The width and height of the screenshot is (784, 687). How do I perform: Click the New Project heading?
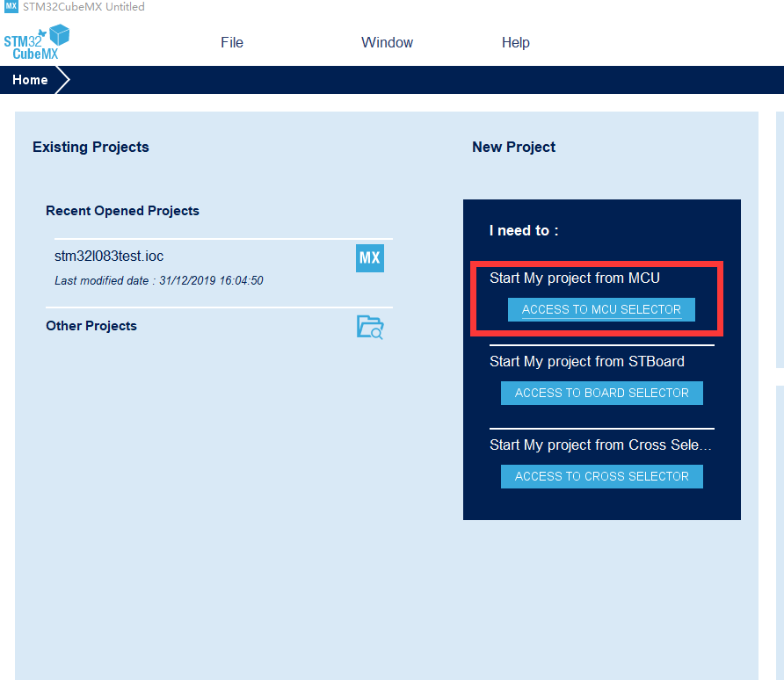513,147
